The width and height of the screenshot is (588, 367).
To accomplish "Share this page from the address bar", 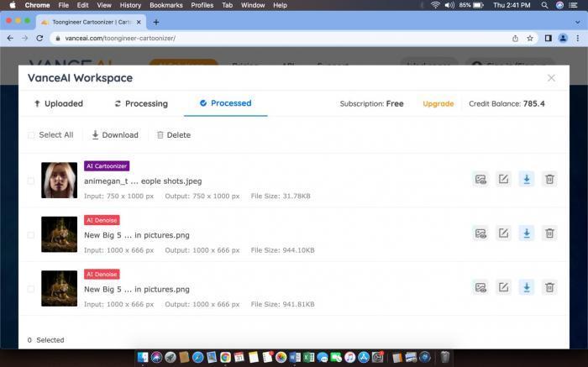I will click(515, 39).
